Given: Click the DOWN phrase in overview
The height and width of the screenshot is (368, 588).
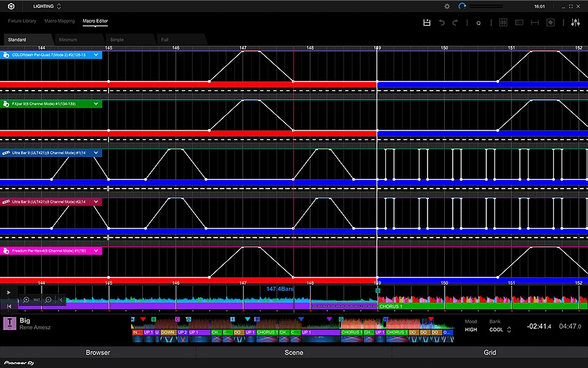Looking at the screenshot, I should 168,332.
